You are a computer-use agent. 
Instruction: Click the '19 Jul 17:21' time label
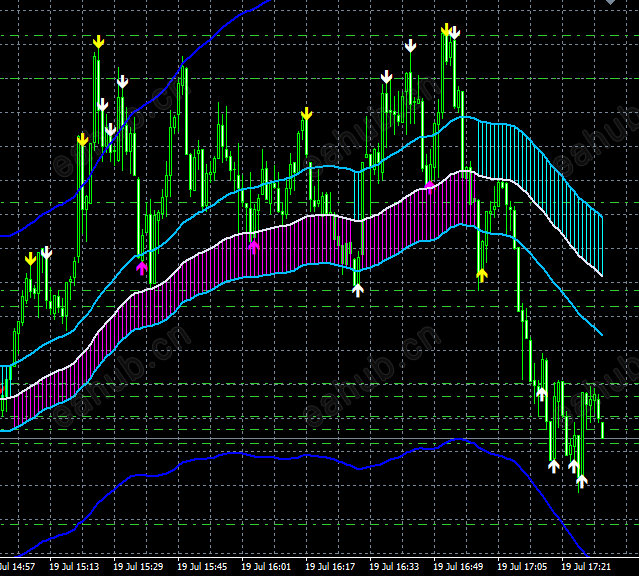(x=586, y=567)
